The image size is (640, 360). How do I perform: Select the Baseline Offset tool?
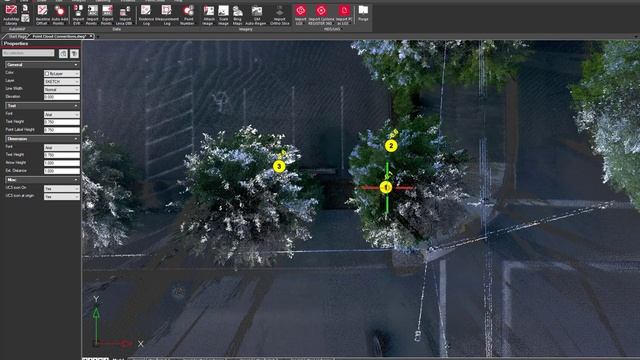(42, 15)
